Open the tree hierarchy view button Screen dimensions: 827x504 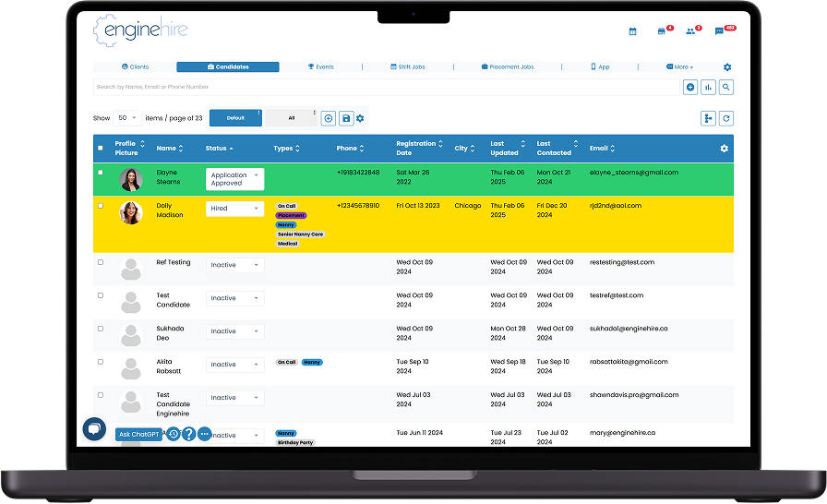point(708,119)
